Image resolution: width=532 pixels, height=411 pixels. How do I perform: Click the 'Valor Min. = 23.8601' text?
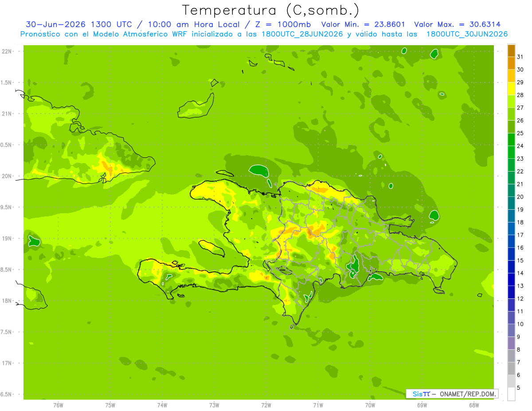(x=364, y=24)
